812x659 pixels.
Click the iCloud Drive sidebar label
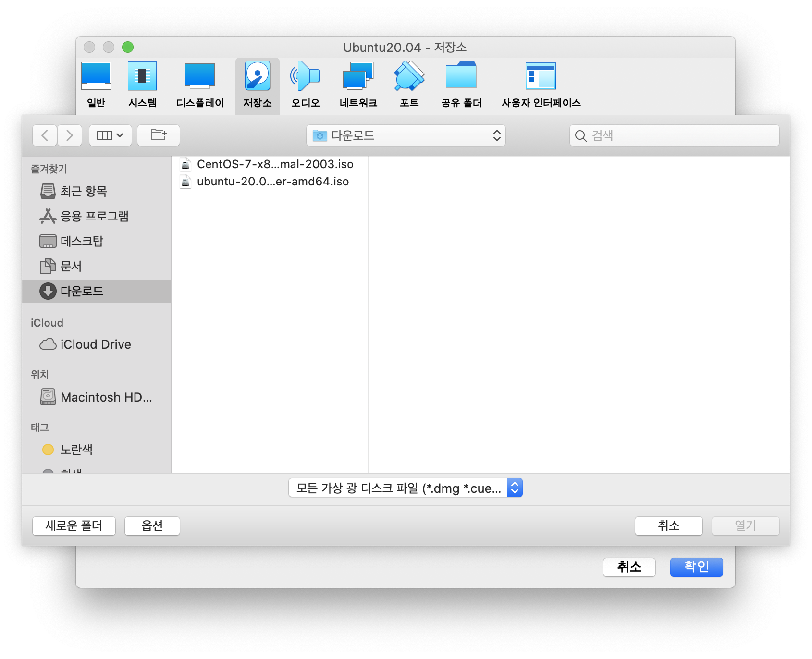click(x=96, y=344)
